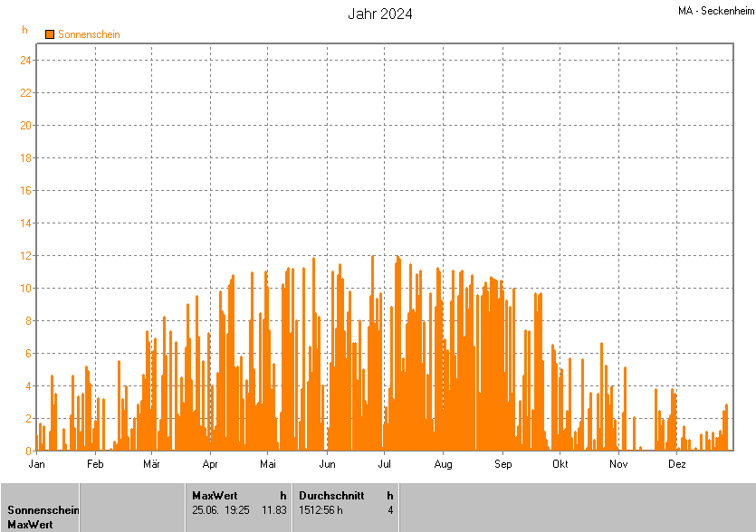The image size is (756, 532).
Task: Click the Durchschnitt column header
Action: coord(331,495)
